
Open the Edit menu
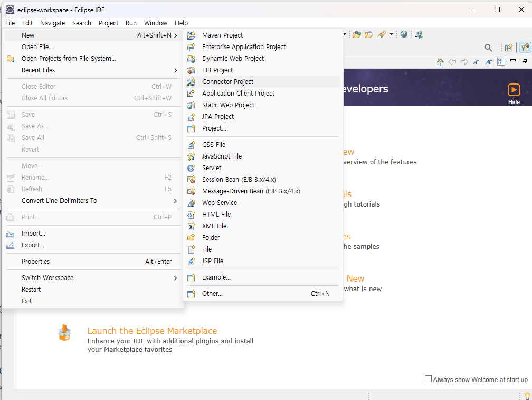27,23
